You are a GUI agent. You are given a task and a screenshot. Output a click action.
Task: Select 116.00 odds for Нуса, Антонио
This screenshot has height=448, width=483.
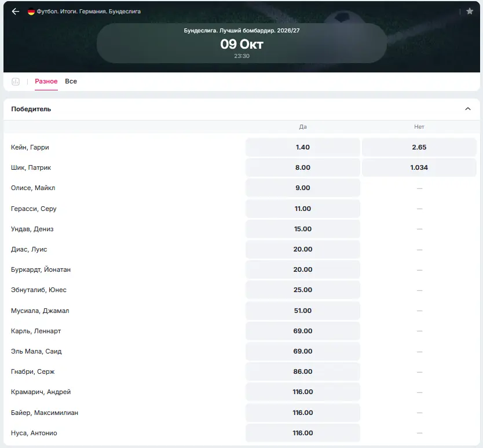[302, 433]
